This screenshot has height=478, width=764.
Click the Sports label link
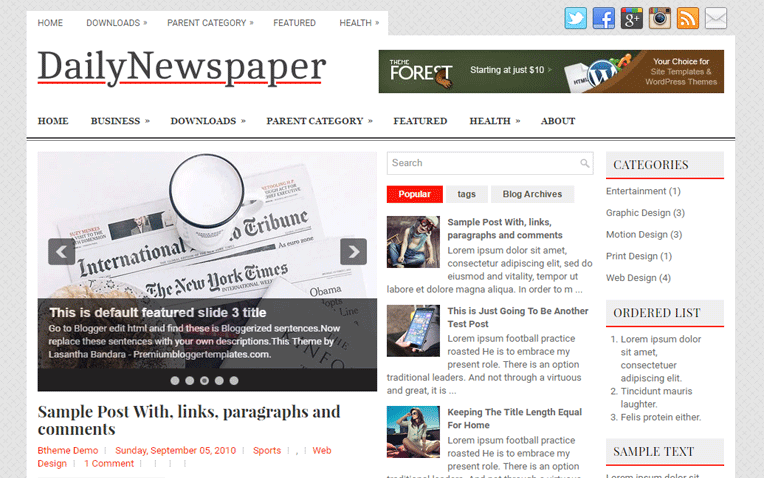click(x=267, y=451)
